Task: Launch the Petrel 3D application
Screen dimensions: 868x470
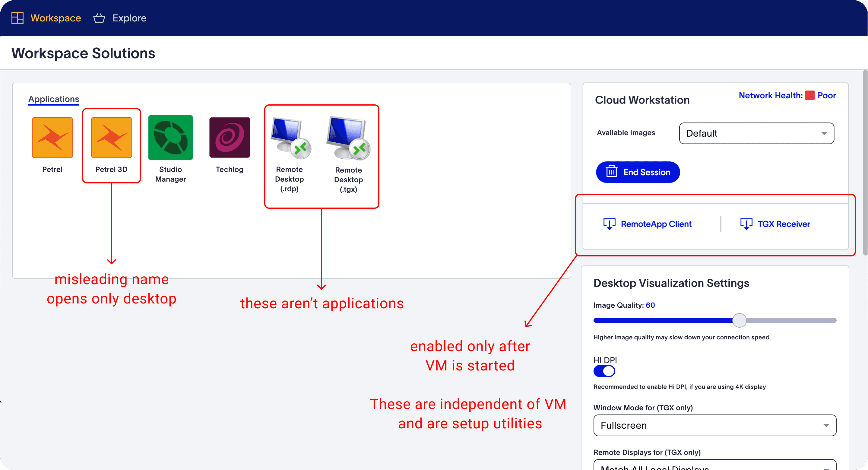Action: pyautogui.click(x=112, y=138)
